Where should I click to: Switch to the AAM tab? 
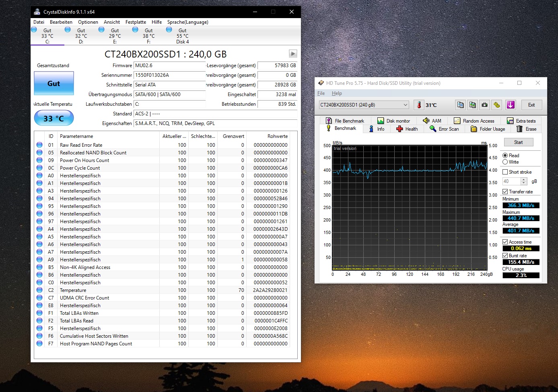[432, 121]
